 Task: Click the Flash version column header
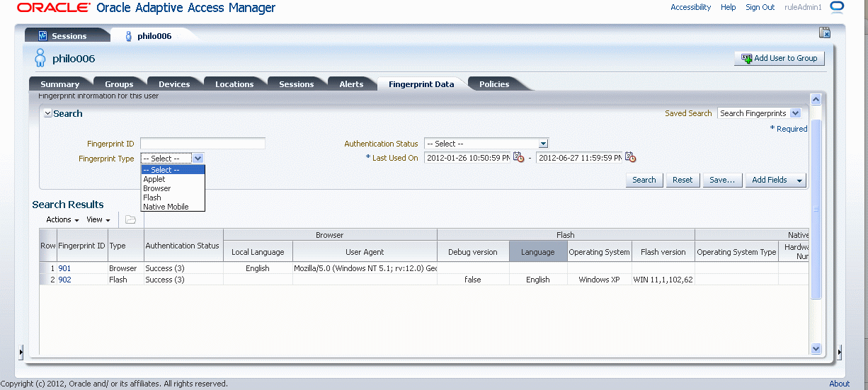[663, 251]
